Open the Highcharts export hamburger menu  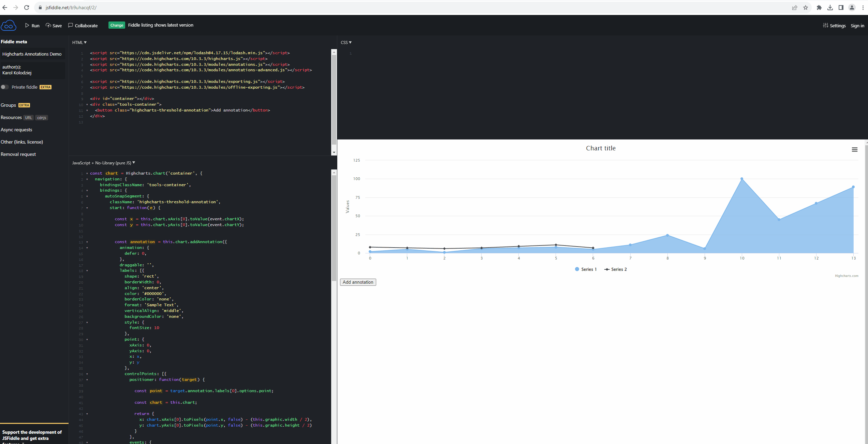(855, 149)
